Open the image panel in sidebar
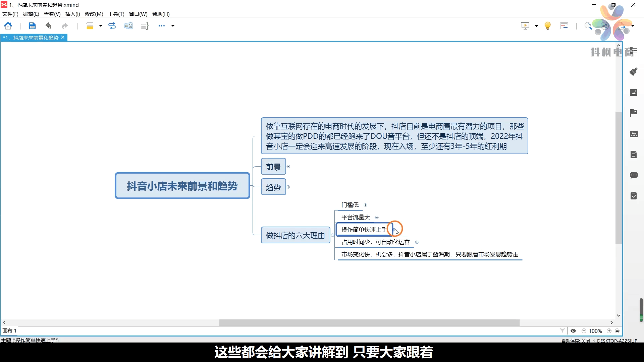This screenshot has height=362, width=644. pyautogui.click(x=634, y=93)
